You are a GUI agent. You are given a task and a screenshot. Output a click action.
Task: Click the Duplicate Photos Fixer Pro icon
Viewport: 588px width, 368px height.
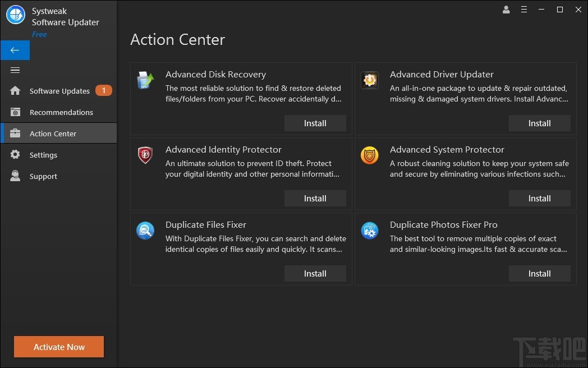tap(370, 231)
